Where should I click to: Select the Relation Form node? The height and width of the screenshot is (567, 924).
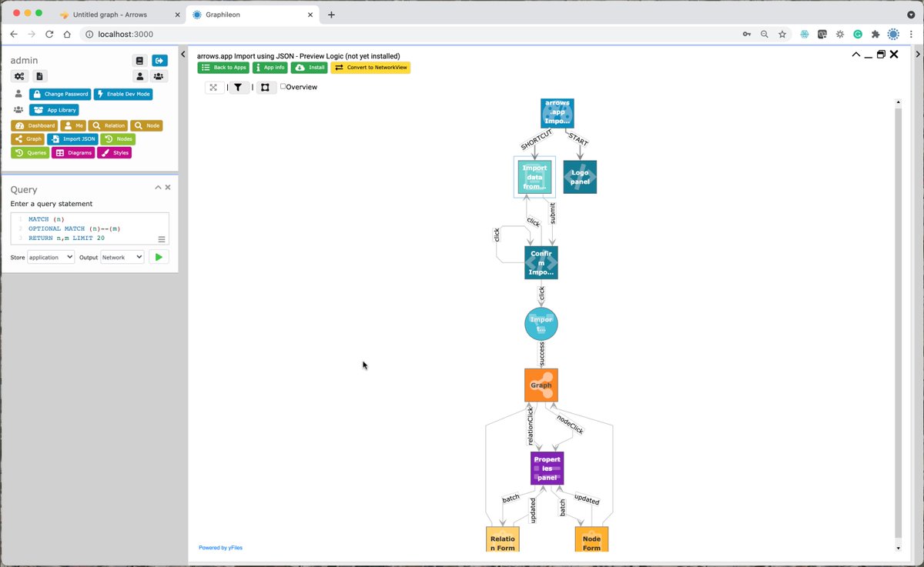pos(503,539)
